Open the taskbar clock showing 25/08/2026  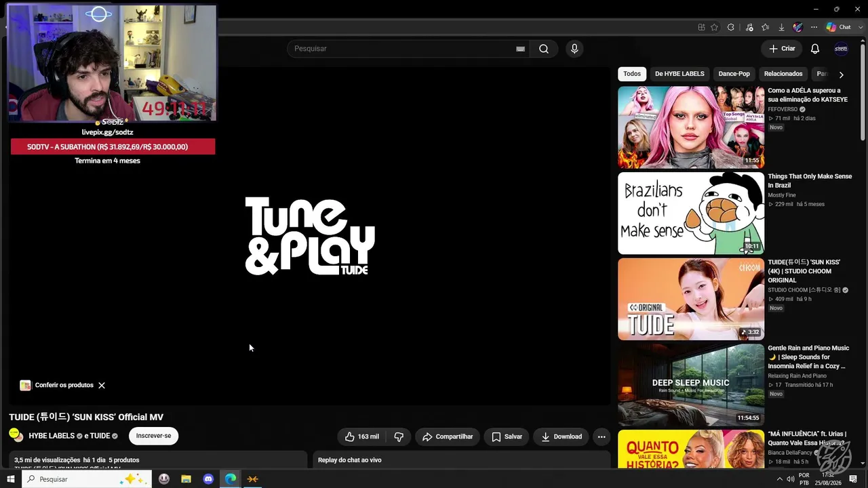coord(828,479)
